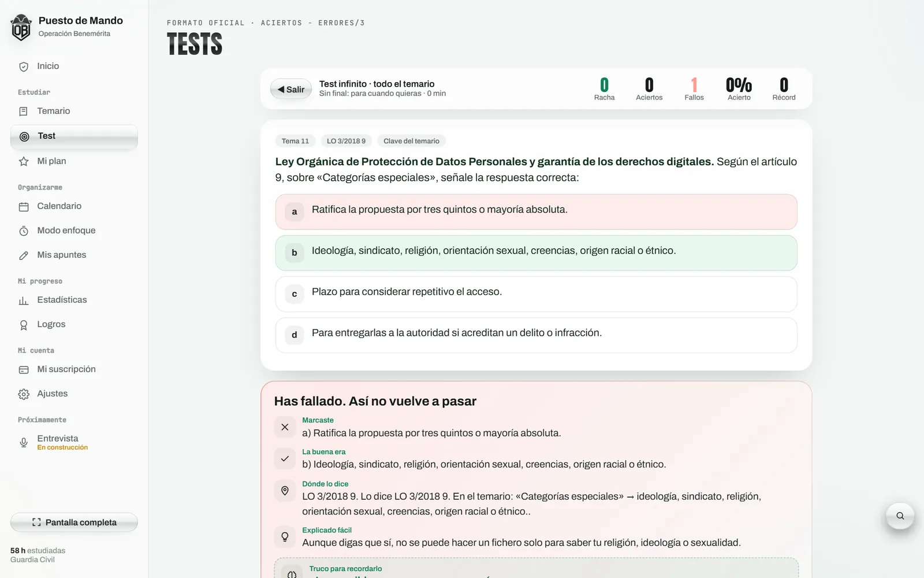Select answer d about entregarlas a la autoridad

point(536,335)
